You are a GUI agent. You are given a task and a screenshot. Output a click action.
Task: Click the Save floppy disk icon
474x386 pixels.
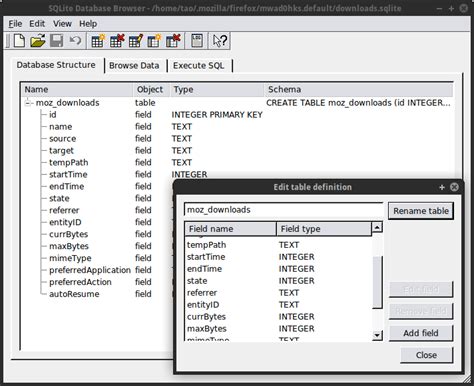[x=56, y=41]
